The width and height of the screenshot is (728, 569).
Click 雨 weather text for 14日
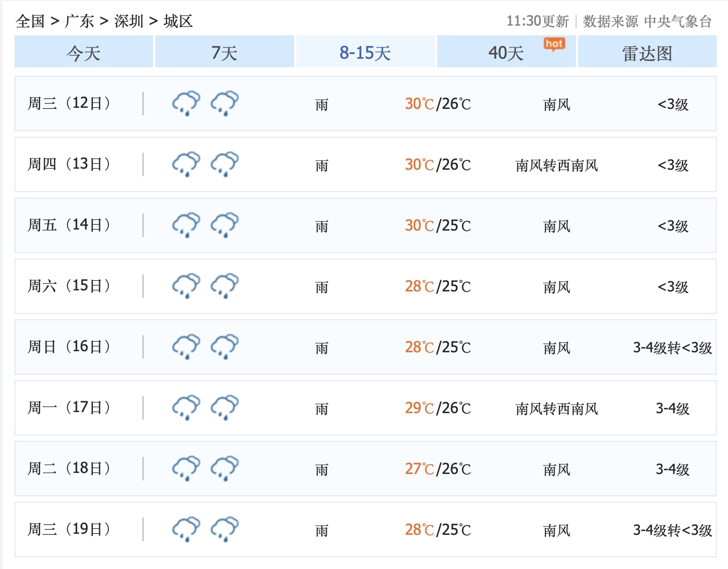tap(322, 226)
